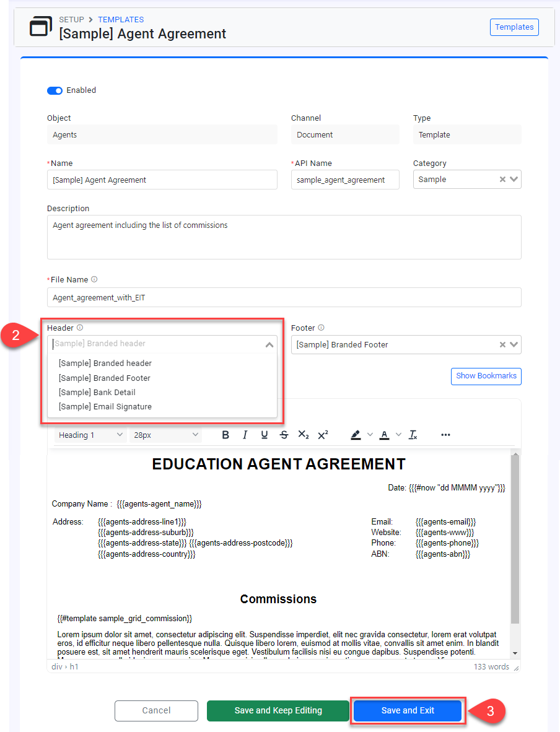Apply Bold formatting in editor toolbar

click(x=225, y=435)
